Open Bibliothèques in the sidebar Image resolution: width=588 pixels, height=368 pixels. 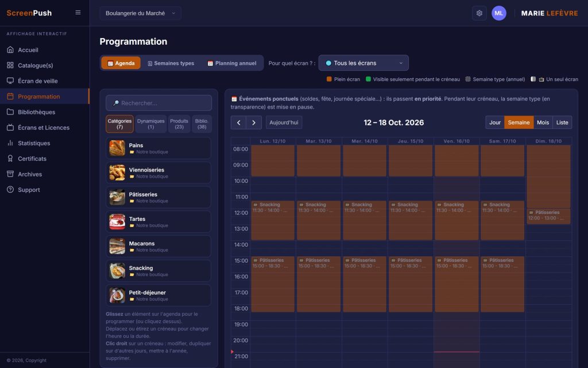45,112
